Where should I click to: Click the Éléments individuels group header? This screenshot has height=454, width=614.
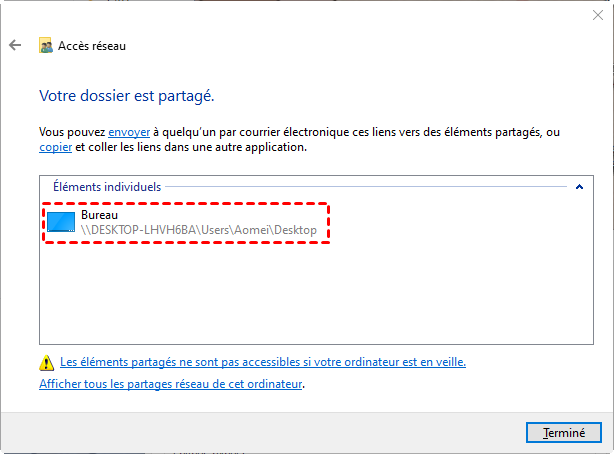point(107,187)
